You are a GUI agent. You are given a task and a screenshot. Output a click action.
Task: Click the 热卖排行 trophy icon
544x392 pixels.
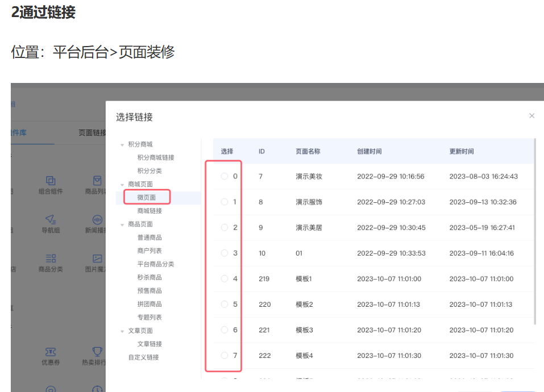point(97,352)
